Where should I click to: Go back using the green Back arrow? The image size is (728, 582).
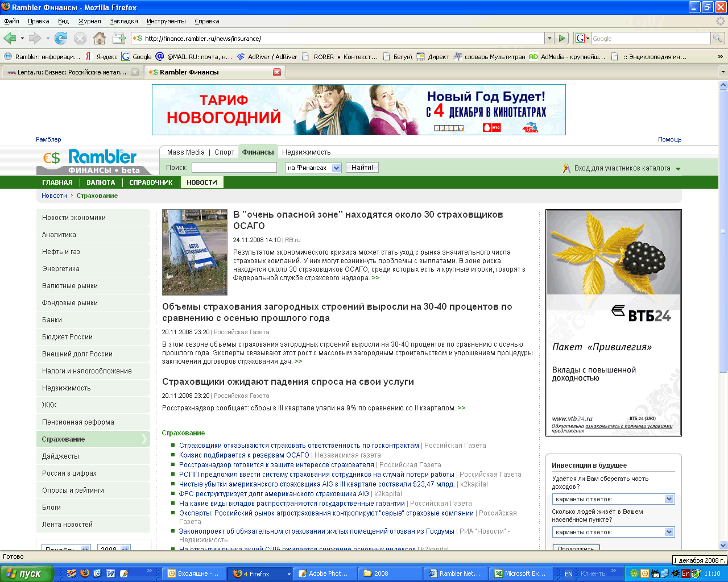pyautogui.click(x=10, y=38)
